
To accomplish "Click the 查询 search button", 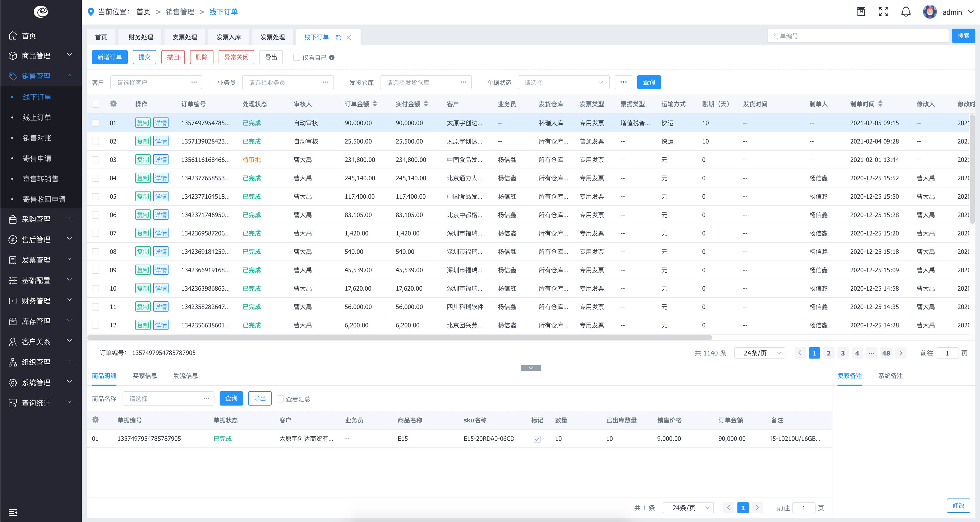I will (x=649, y=82).
